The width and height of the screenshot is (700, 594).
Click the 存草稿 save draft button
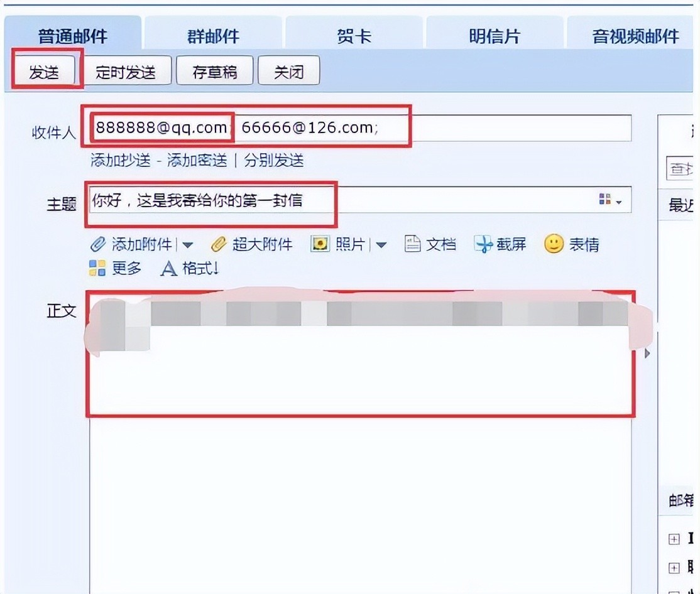pyautogui.click(x=215, y=70)
